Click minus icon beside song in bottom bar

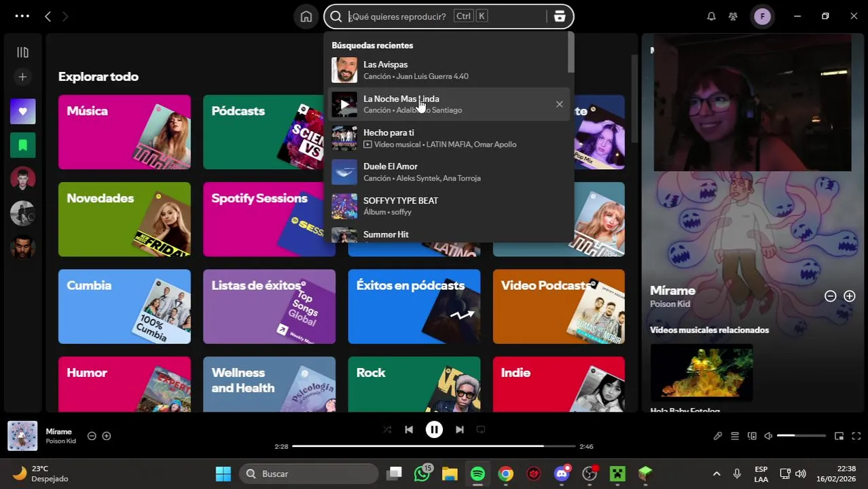(x=92, y=436)
